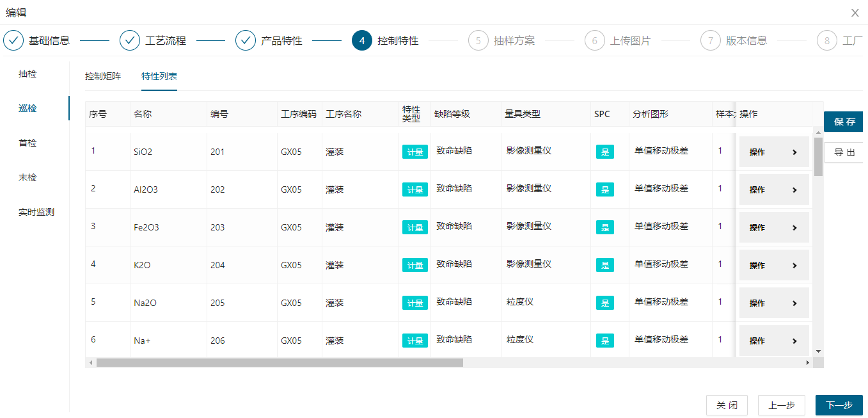This screenshot has width=868, height=418.
Task: Click the 导出 button
Action: (844, 152)
